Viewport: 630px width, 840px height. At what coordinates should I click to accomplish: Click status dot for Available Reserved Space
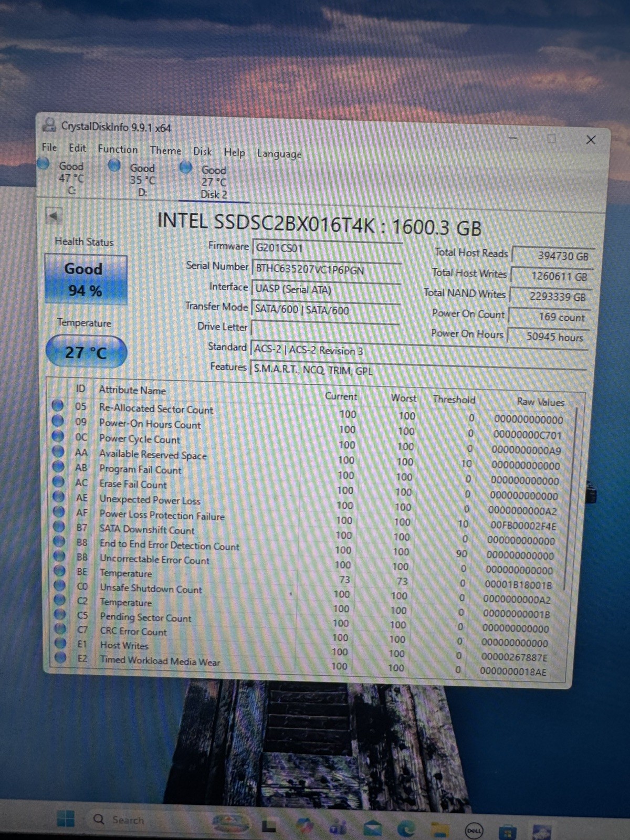click(59, 451)
